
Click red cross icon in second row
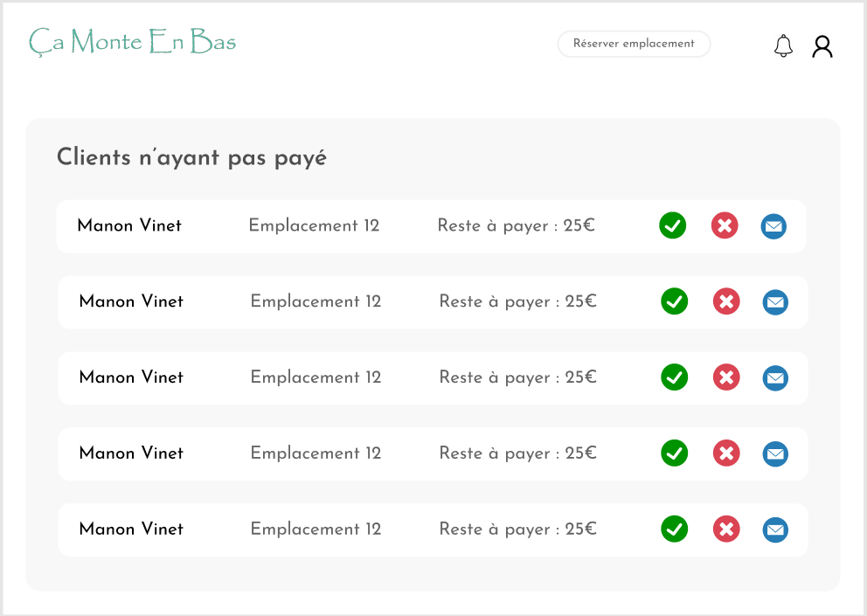pos(726,302)
